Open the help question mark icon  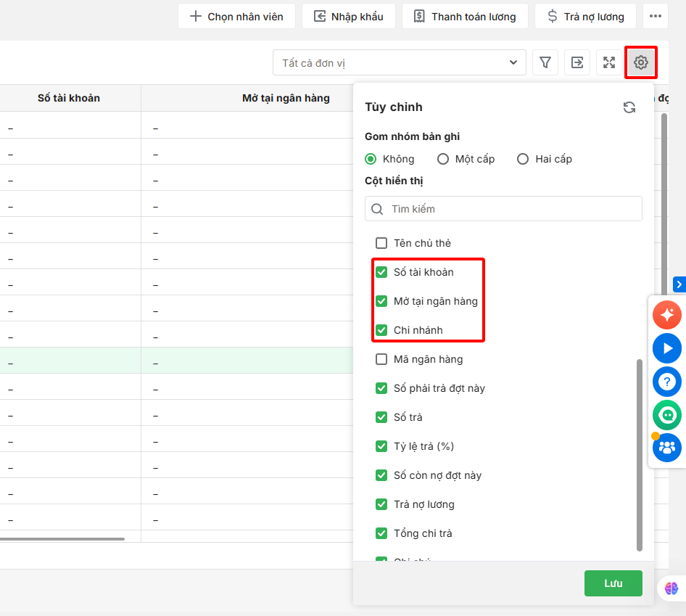click(x=666, y=382)
